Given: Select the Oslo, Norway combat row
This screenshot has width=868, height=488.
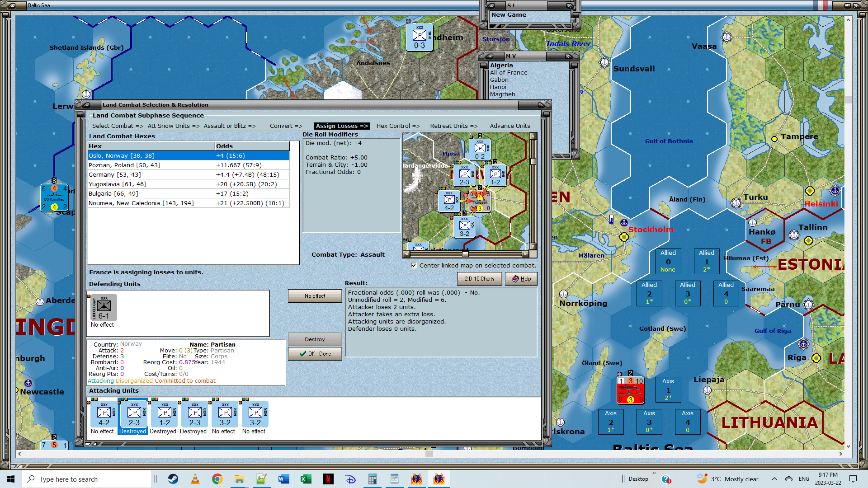Looking at the screenshot, I should 189,156.
